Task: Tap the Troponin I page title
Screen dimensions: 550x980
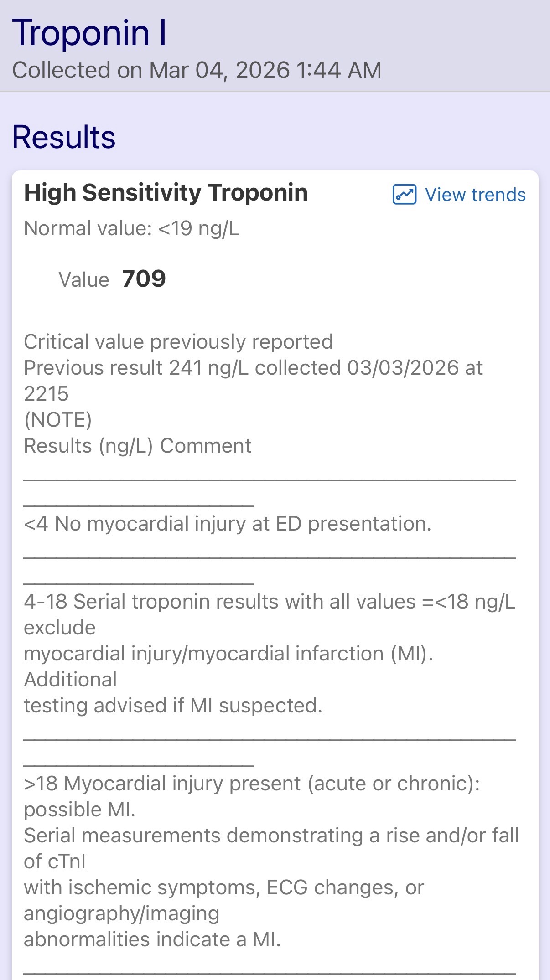Action: click(x=89, y=33)
